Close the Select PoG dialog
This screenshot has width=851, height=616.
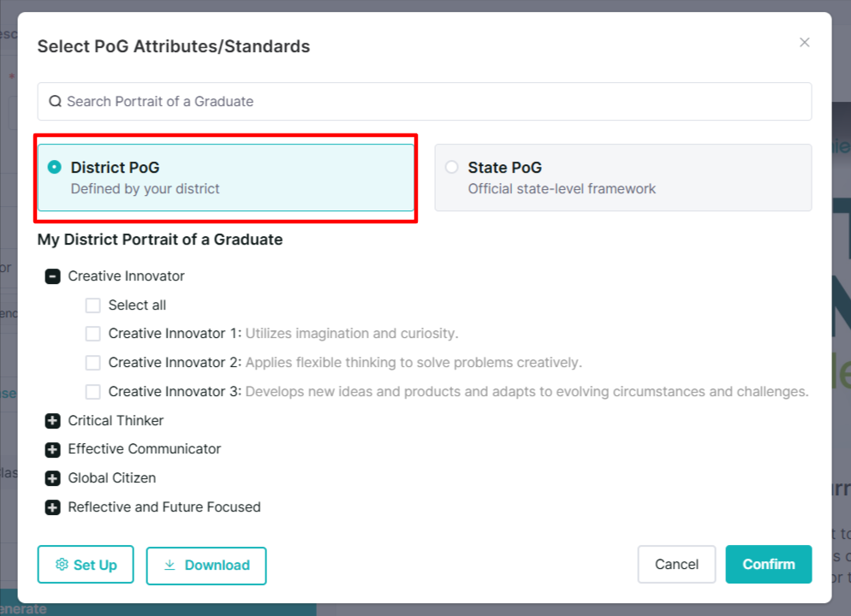(804, 42)
